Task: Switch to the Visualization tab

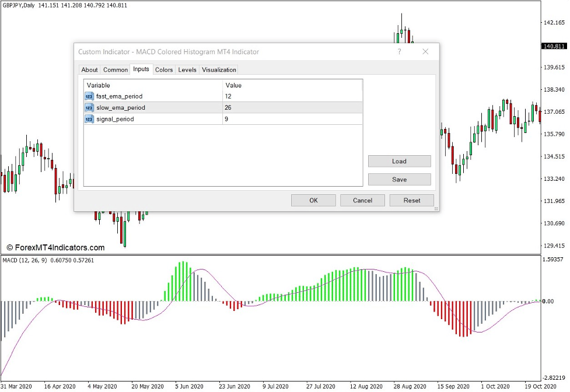Action: click(x=219, y=69)
